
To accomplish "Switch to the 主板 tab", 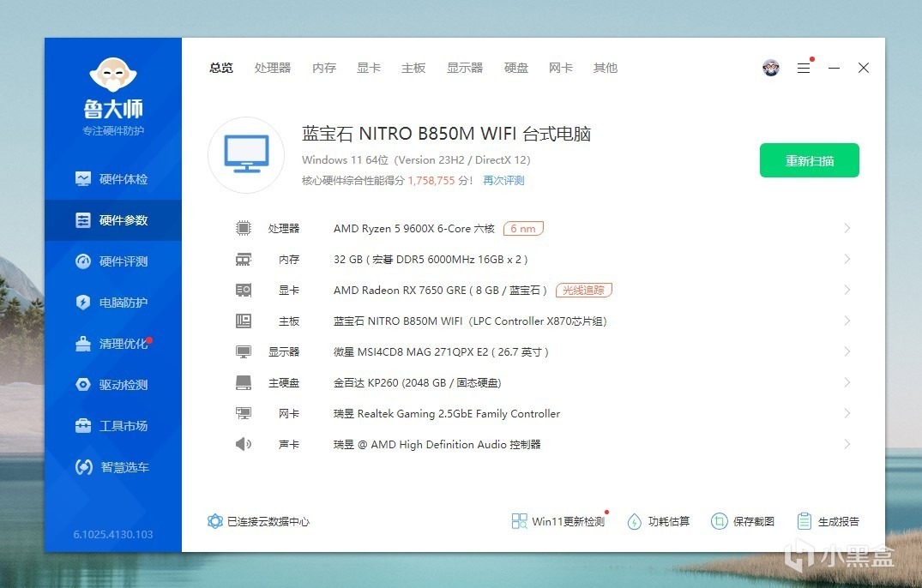I will [x=413, y=68].
